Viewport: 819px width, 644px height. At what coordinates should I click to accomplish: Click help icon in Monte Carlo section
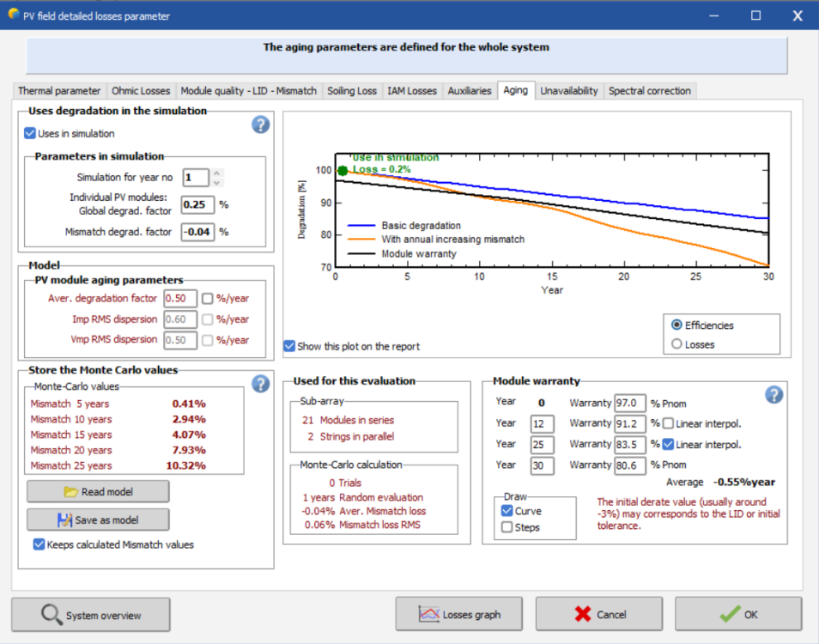tap(260, 384)
